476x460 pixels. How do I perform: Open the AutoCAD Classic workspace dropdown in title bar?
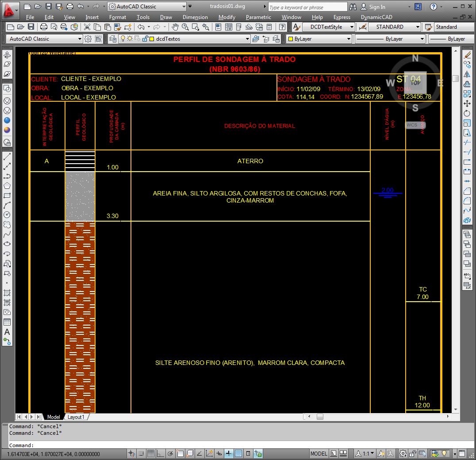point(184,6)
